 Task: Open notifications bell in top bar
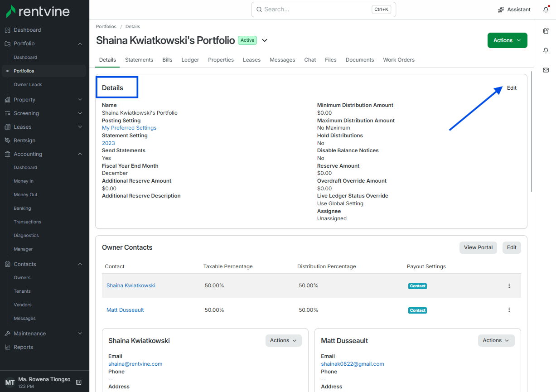pyautogui.click(x=546, y=10)
